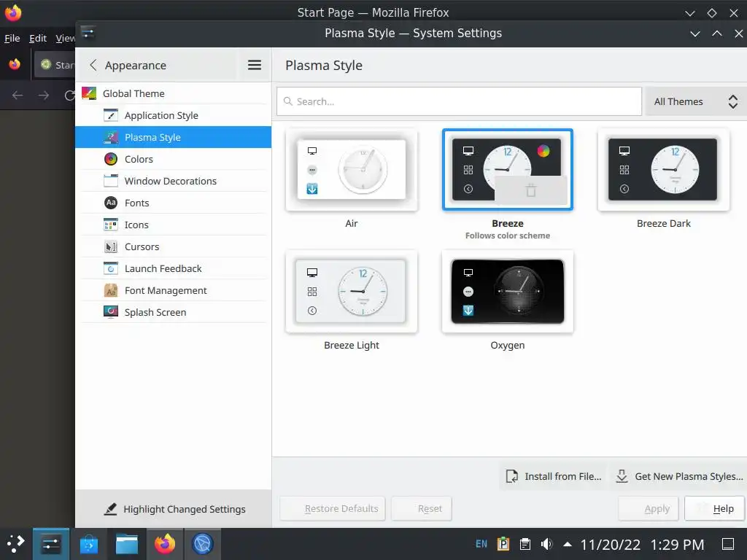747x560 pixels.
Task: Click Firefox icon in taskbar
Action: coord(165,544)
